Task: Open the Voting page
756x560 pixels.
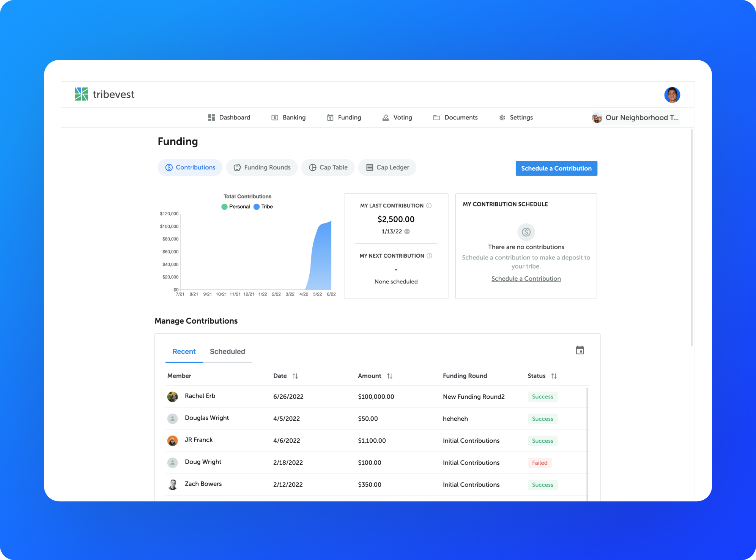Action: pos(397,118)
